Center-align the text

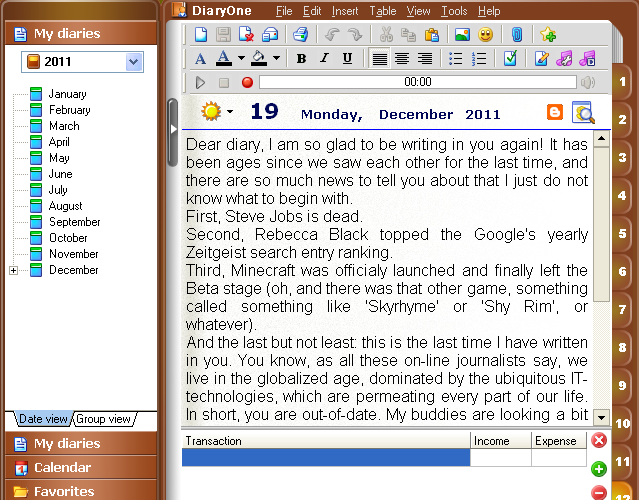coord(402,59)
